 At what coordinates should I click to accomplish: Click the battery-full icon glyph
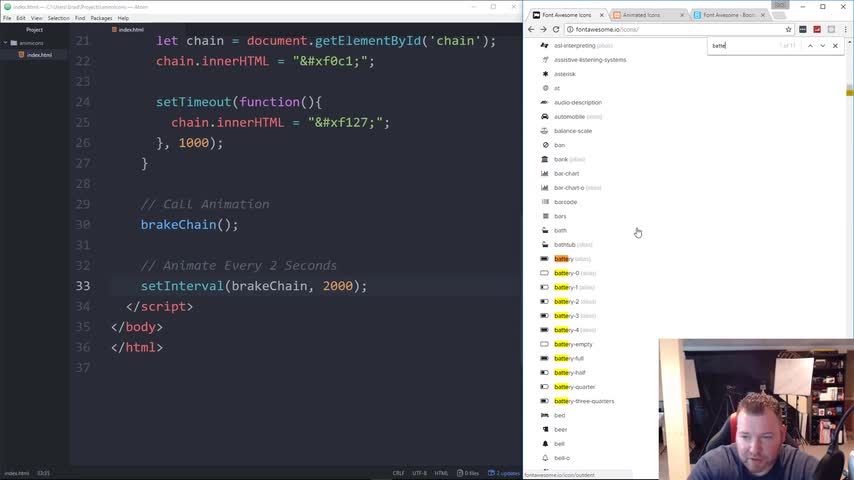click(x=545, y=359)
